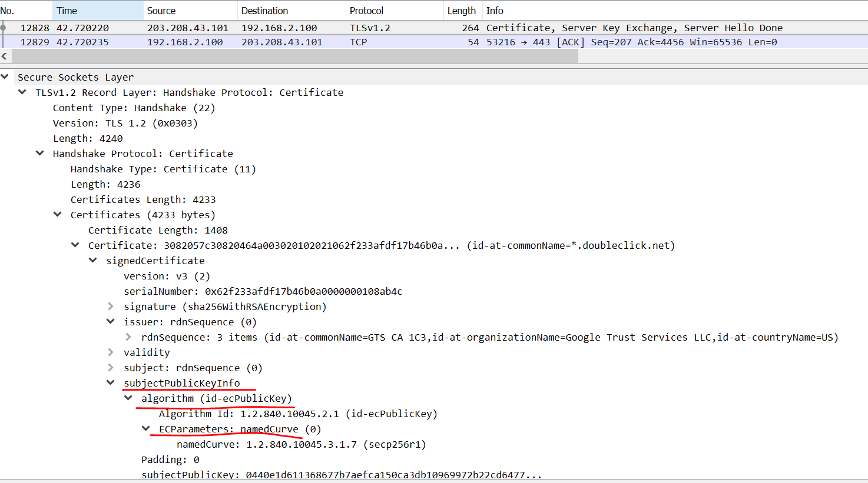Collapse the ECParameters: namedCurve node
Viewport: 868px width, 483px height.
[145, 429]
